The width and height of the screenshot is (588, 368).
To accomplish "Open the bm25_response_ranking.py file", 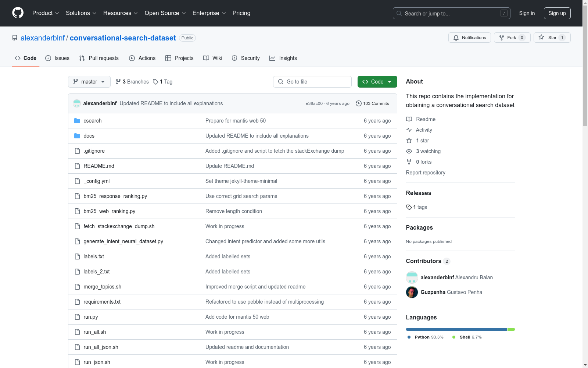I will pyautogui.click(x=115, y=196).
